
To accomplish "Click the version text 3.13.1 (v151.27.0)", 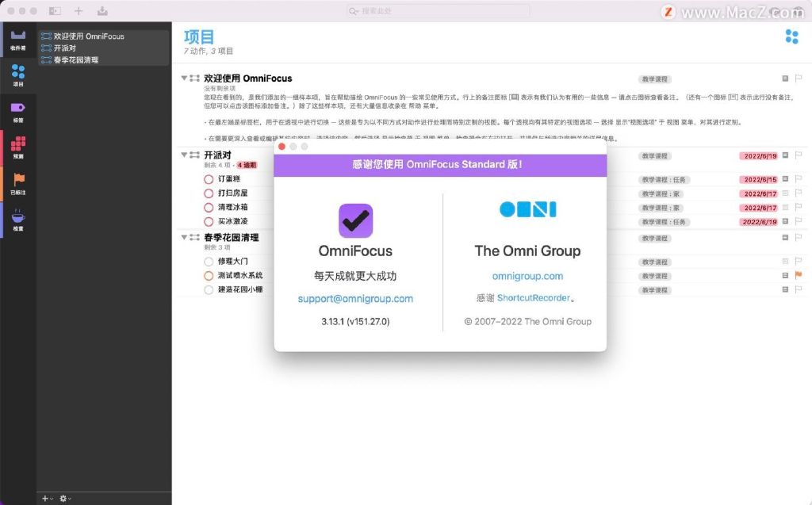I will click(x=355, y=321).
